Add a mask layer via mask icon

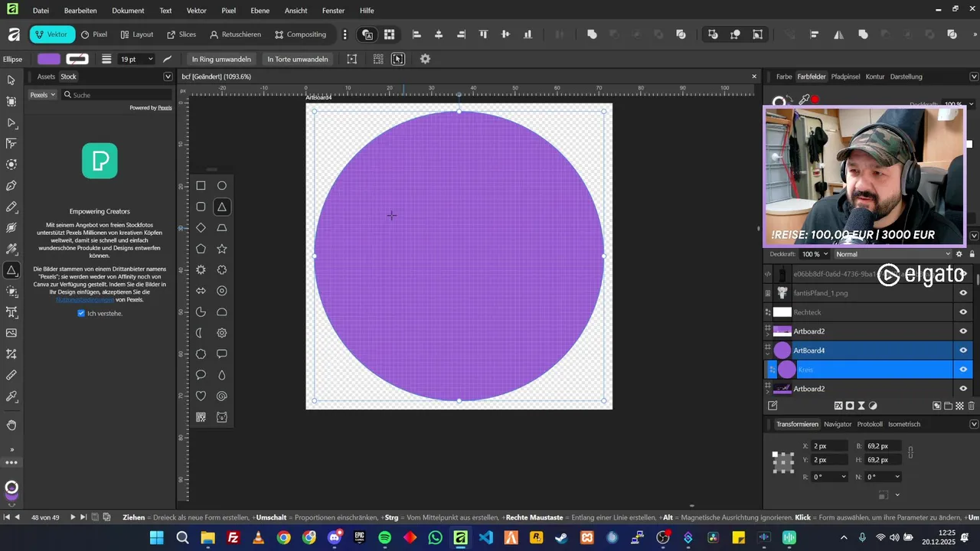[850, 406]
